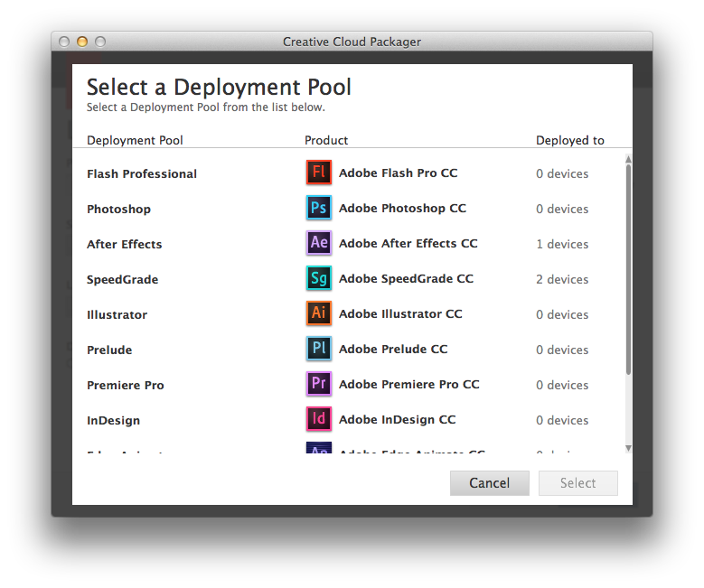Sort by Deployment Pool column header
Image resolution: width=704 pixels, height=588 pixels.
135,140
